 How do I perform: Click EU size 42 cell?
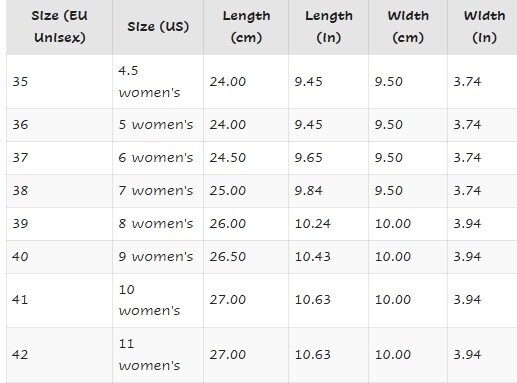(x=59, y=355)
